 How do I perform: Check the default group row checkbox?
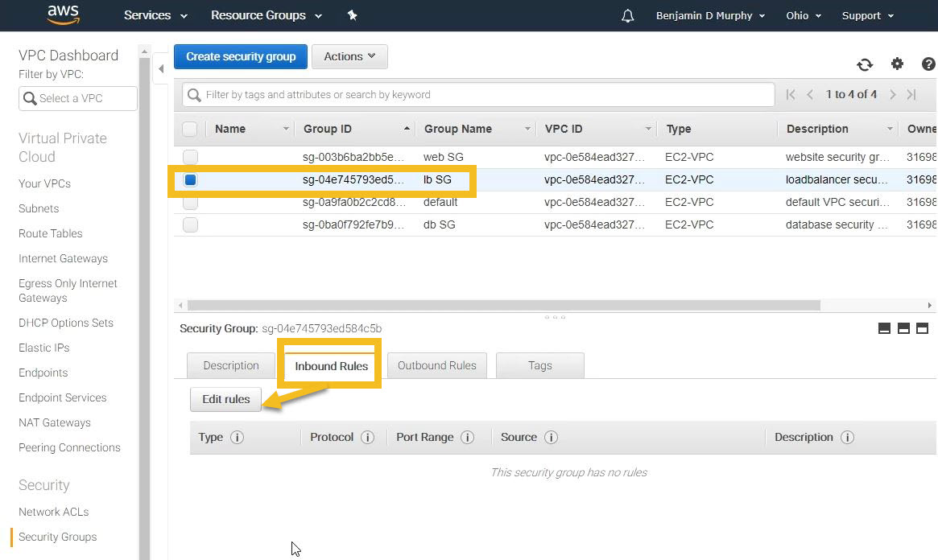tap(190, 203)
